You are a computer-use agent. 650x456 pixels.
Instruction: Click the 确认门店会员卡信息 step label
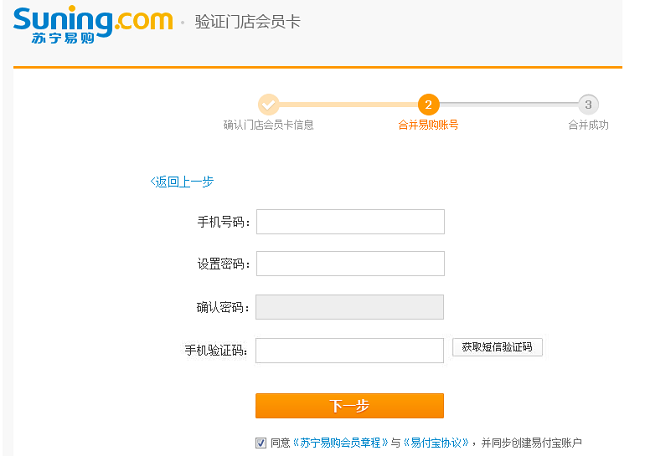269,125
